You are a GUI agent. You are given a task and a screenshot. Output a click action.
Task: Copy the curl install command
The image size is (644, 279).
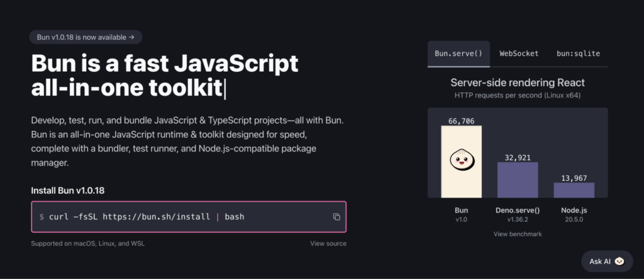click(x=336, y=217)
